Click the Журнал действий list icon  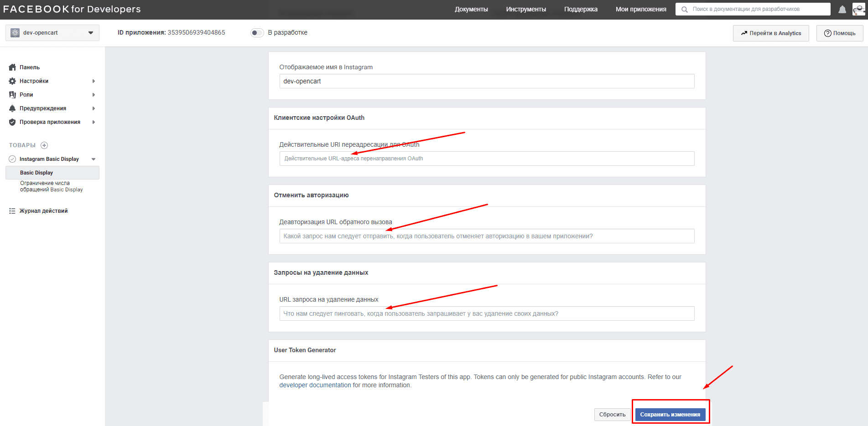[x=12, y=211]
